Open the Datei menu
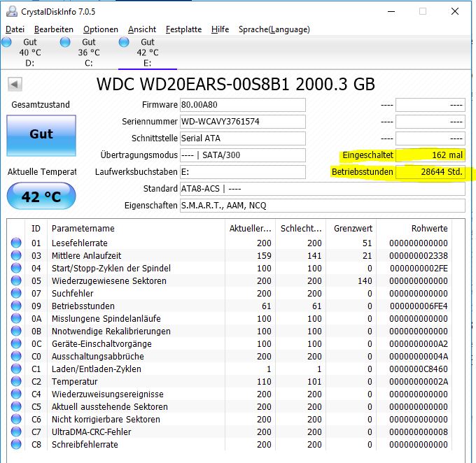 15,29
